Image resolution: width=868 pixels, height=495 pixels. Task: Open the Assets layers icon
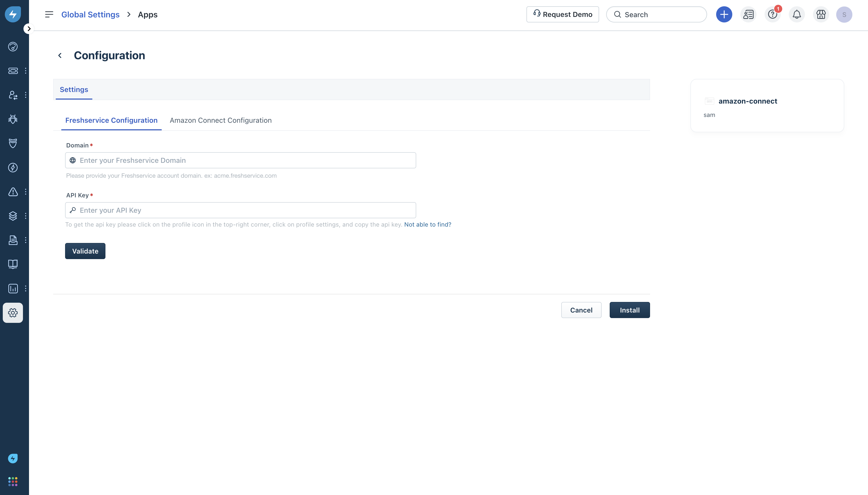(x=13, y=216)
